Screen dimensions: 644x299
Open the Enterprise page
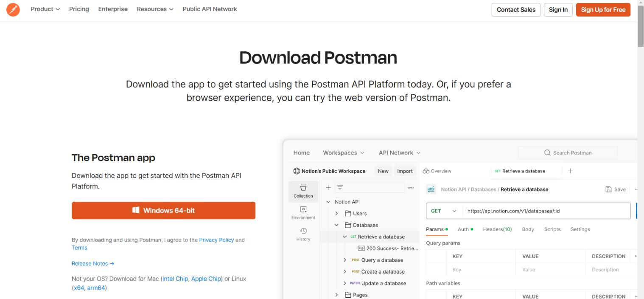[x=113, y=9]
